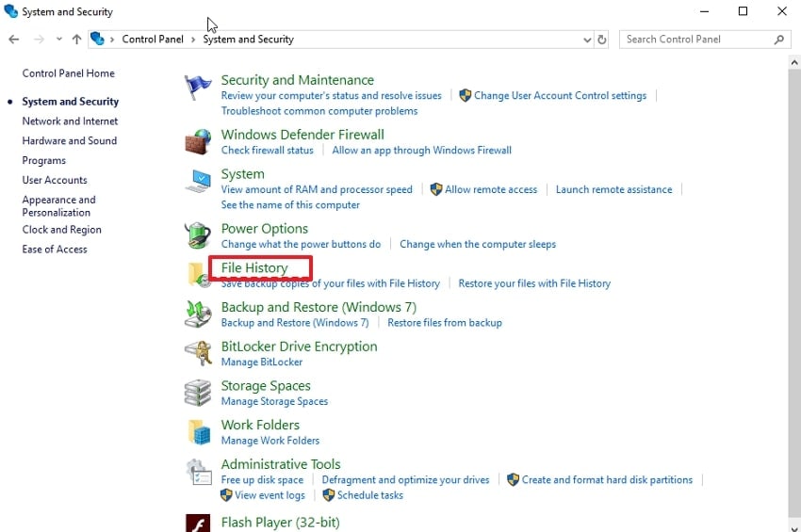This screenshot has width=801, height=532.
Task: Open Windows Defender Firewall heading
Action: point(302,135)
